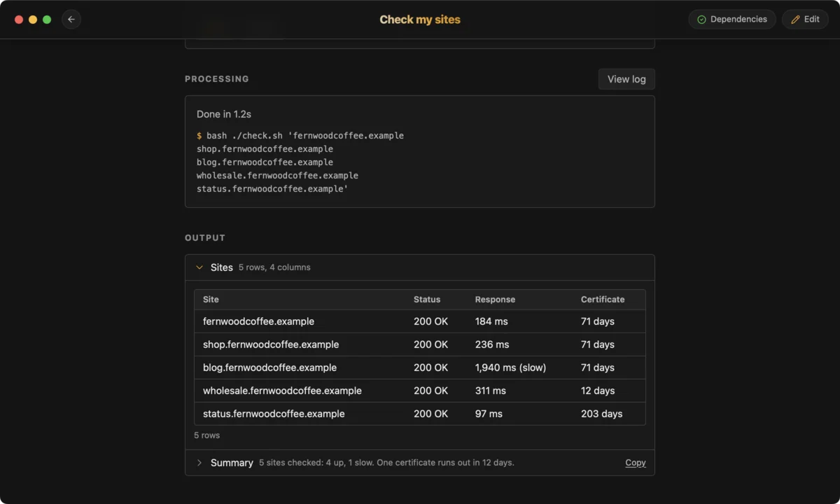Viewport: 840px width, 504px height.
Task: Click the 5 rows, 4 columns label
Action: pyautogui.click(x=274, y=267)
